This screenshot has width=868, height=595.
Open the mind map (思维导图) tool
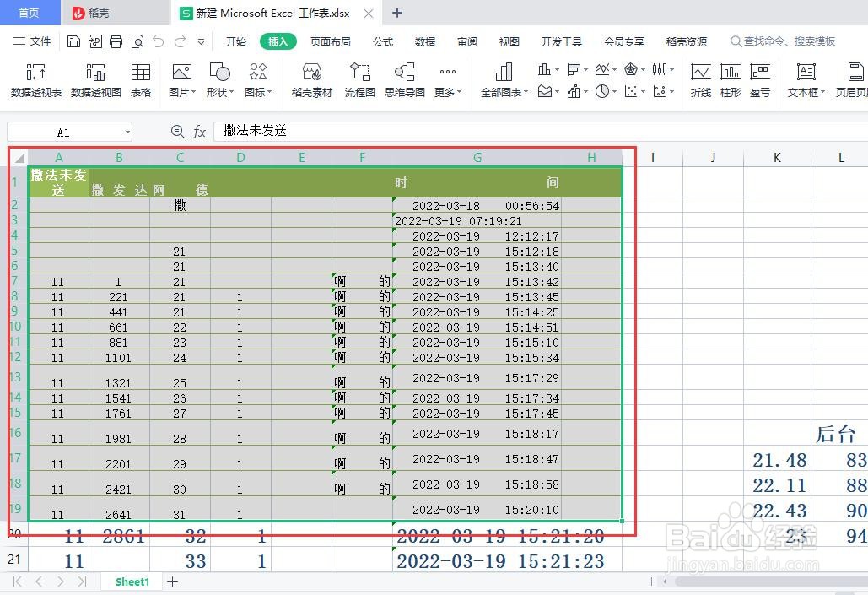[x=404, y=80]
